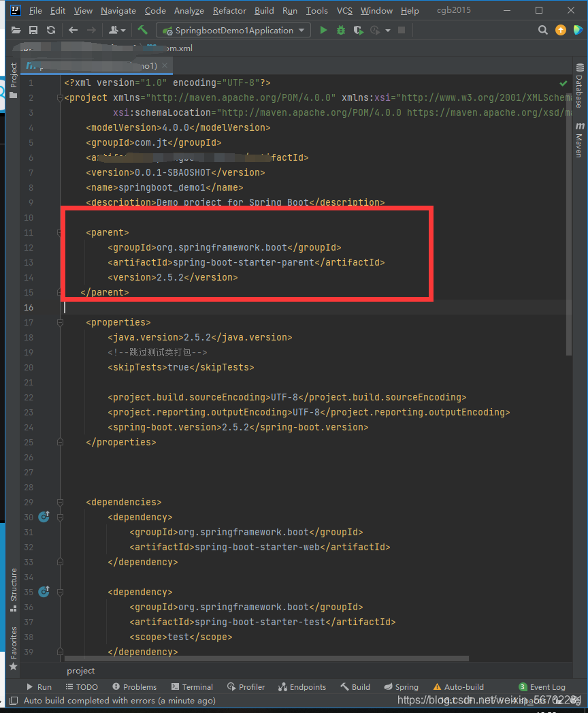The image size is (588, 713).
Task: Open the Refactor menu
Action: (x=229, y=10)
